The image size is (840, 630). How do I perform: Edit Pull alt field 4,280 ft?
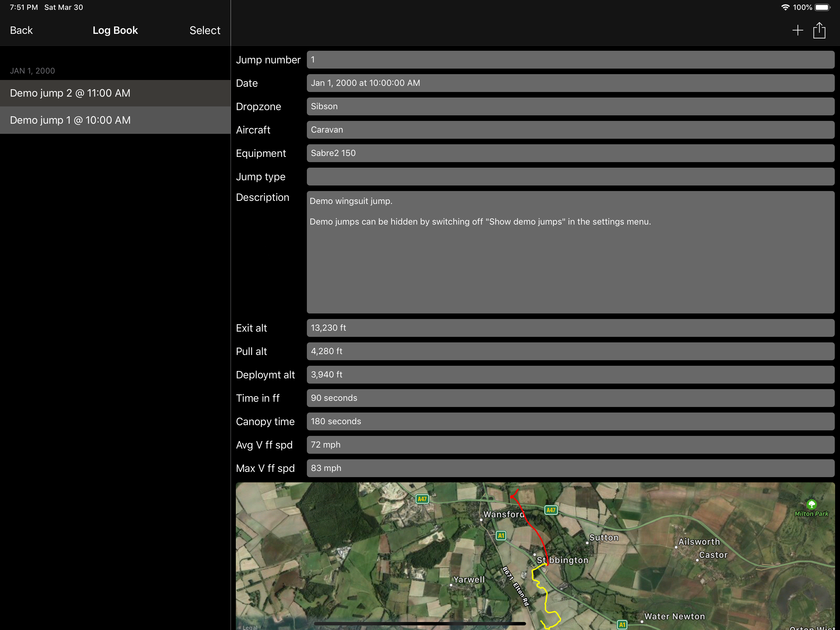570,351
